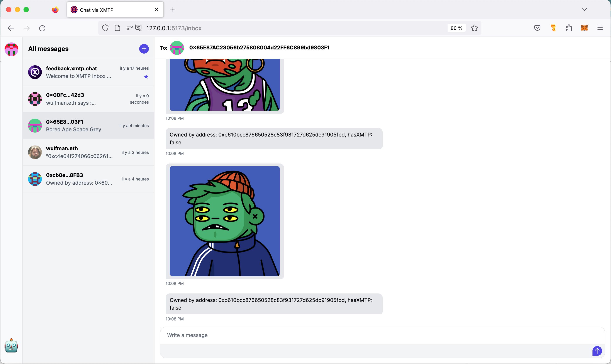Bookmark this page with star icon
This screenshot has height=364, width=611.
[x=474, y=28]
